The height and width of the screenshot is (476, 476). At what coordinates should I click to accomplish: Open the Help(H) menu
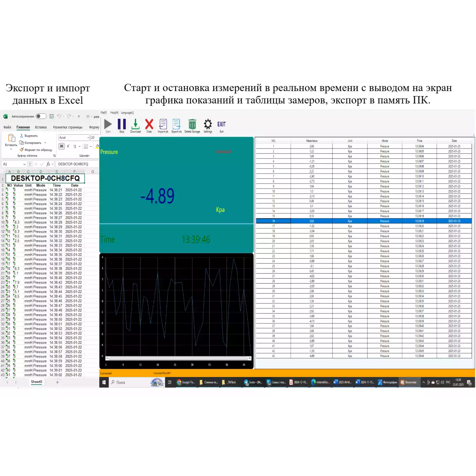click(114, 113)
